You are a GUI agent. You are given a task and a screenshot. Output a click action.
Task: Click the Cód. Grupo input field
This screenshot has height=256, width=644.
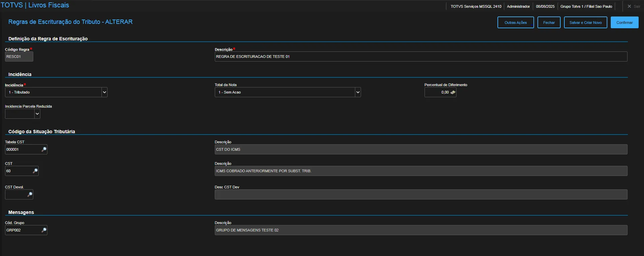coord(23,230)
